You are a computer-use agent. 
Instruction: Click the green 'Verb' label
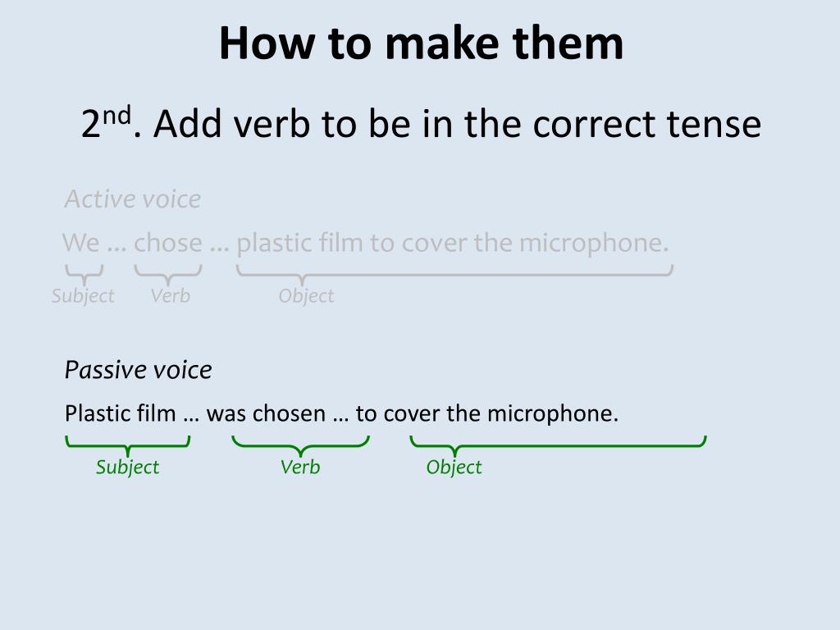click(x=300, y=467)
